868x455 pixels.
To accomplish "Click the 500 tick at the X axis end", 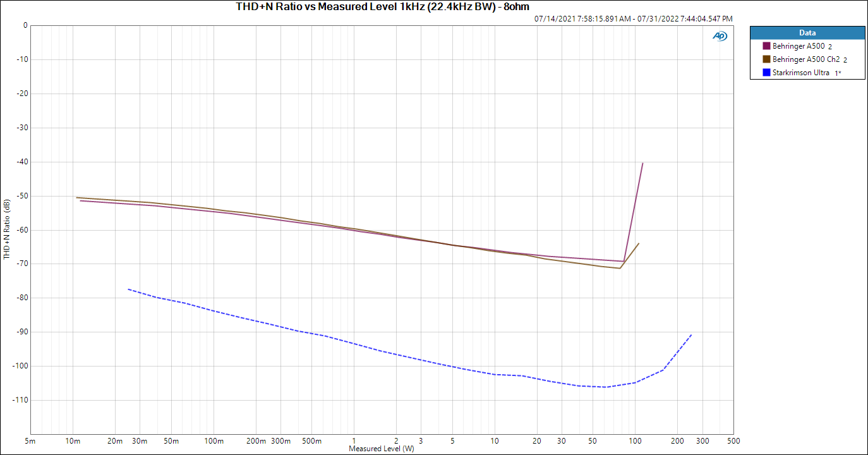I will (x=733, y=440).
